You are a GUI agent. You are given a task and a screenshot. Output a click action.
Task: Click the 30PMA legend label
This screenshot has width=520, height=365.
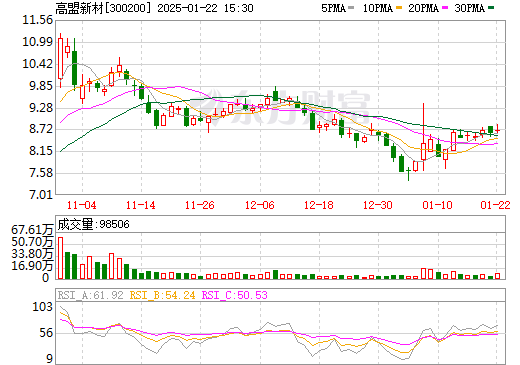click(469, 8)
